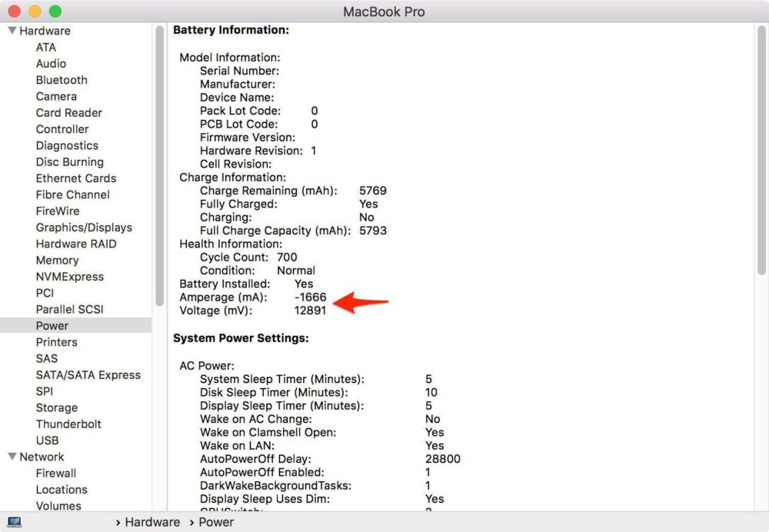Open Firewall under Network

[x=55, y=474]
